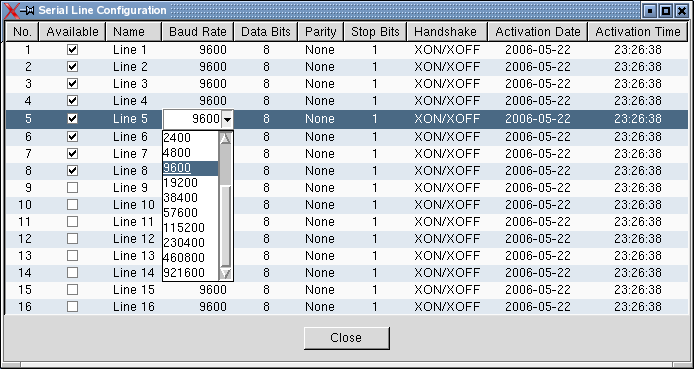The width and height of the screenshot is (694, 369).
Task: Choose 19200 in the baud rate list
Action: click(191, 183)
